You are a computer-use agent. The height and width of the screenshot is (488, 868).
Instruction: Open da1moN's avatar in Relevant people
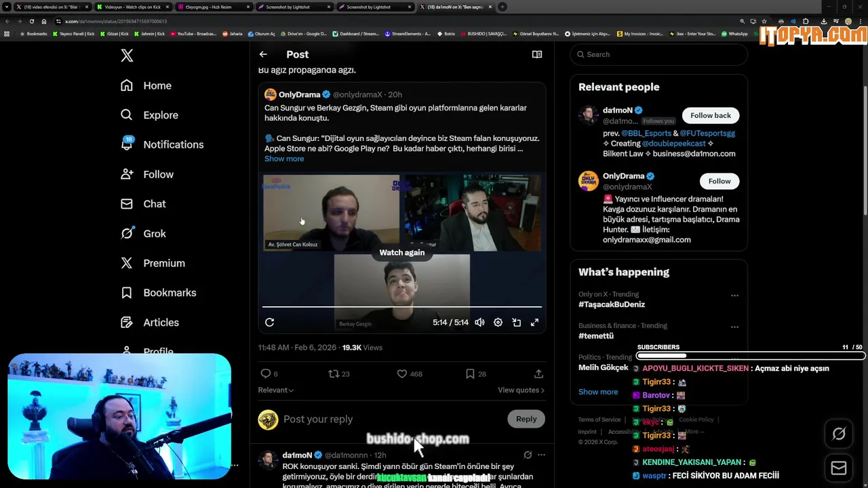[x=588, y=115]
